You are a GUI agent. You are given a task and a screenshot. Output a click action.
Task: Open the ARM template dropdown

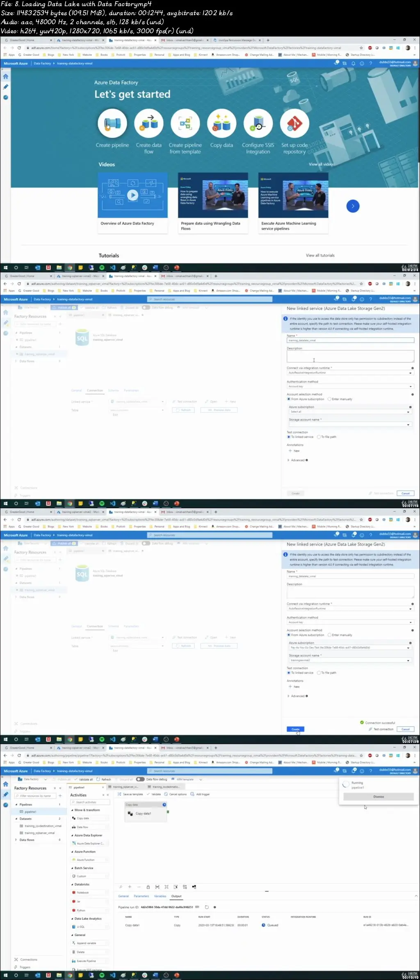[x=187, y=779]
